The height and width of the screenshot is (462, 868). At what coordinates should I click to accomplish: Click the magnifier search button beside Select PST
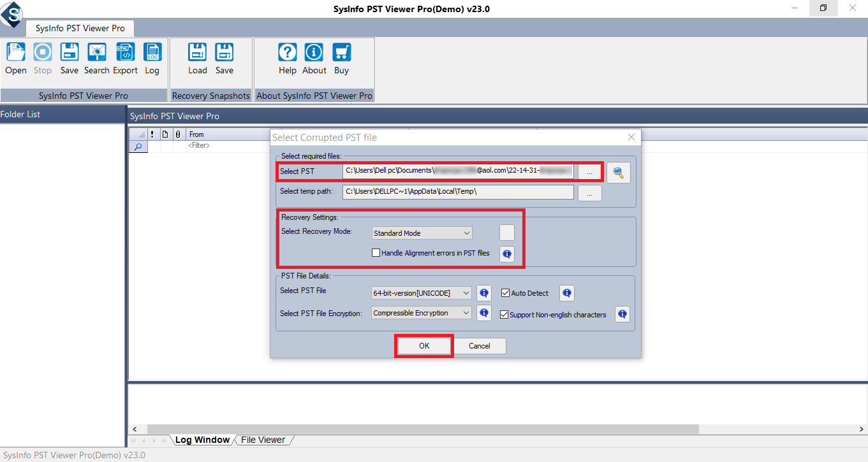pos(618,173)
